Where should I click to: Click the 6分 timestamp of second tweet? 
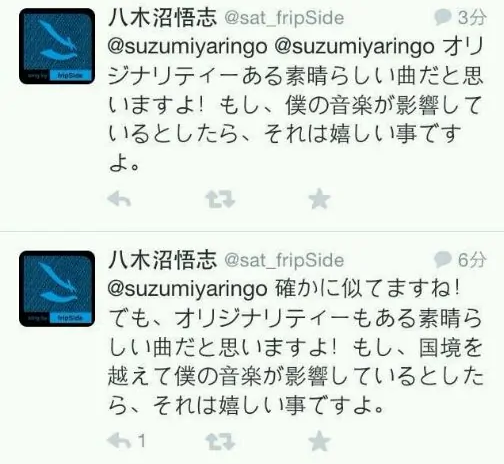(471, 260)
